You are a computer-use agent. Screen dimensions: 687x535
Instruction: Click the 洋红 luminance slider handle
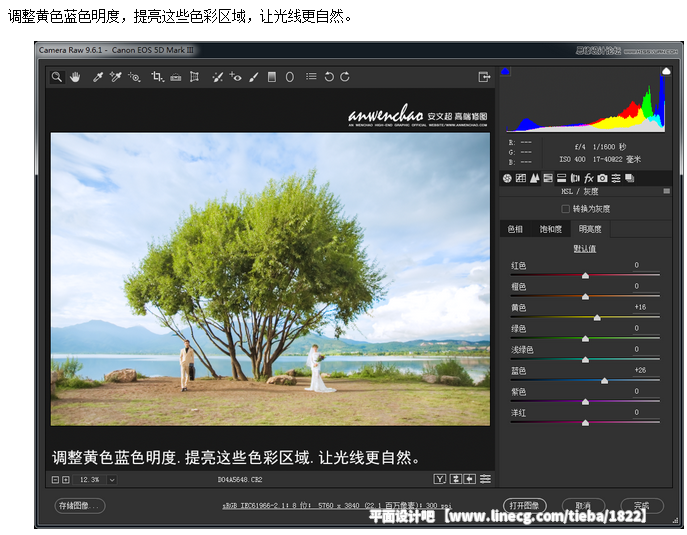[585, 423]
